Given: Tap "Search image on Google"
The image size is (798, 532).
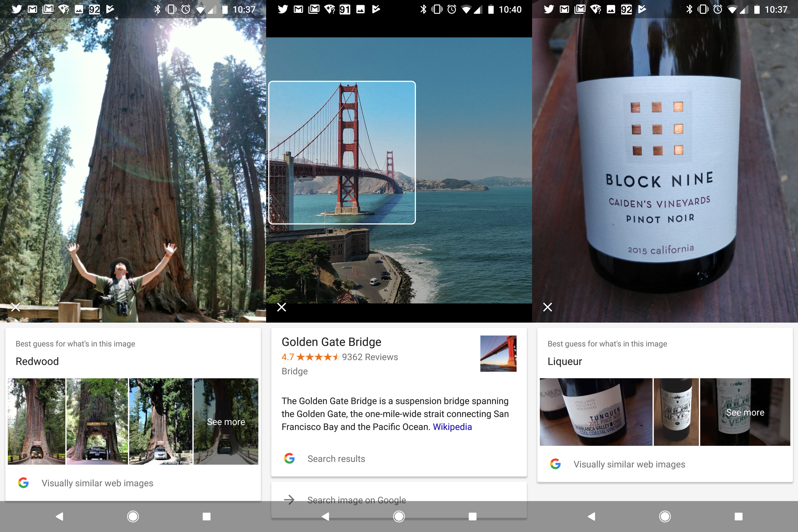Looking at the screenshot, I should pos(356,500).
